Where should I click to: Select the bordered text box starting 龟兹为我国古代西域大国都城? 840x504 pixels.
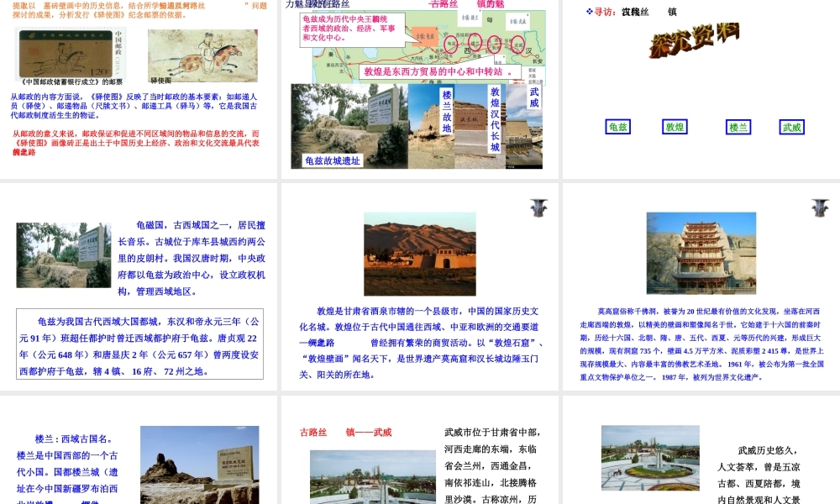click(x=139, y=344)
